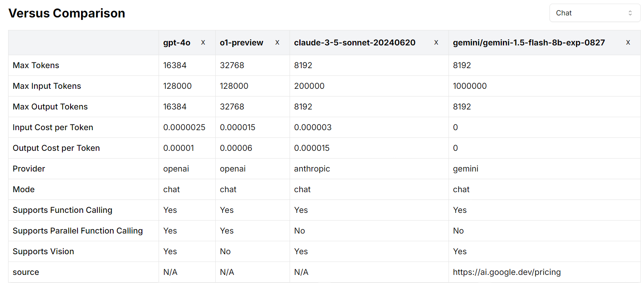Click the anthropic provider cell

click(x=312, y=169)
